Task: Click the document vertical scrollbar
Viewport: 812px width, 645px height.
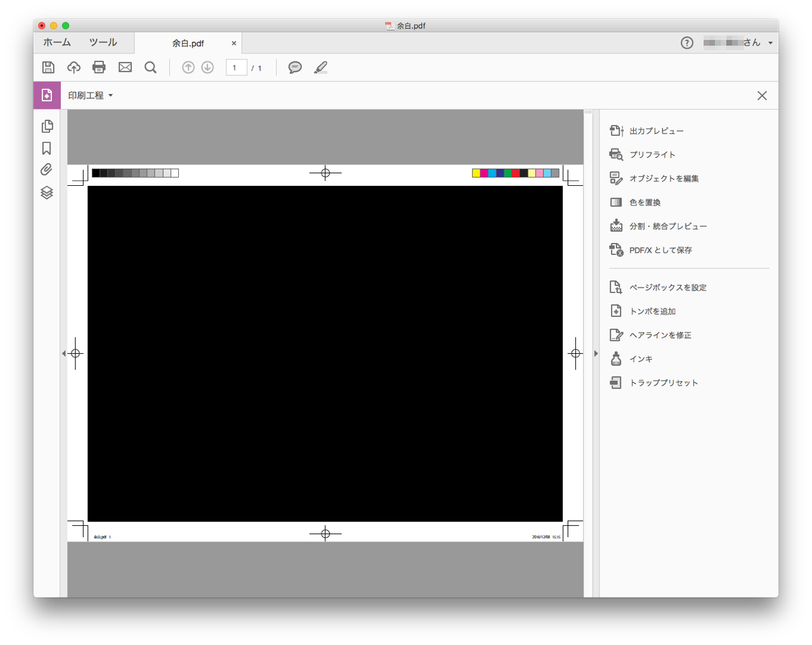Action: [588, 353]
